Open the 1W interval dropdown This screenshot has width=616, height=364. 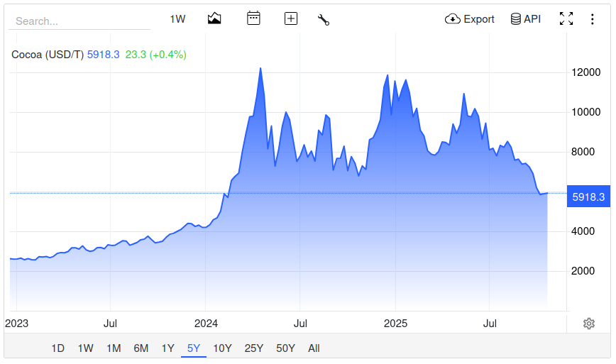(x=177, y=19)
